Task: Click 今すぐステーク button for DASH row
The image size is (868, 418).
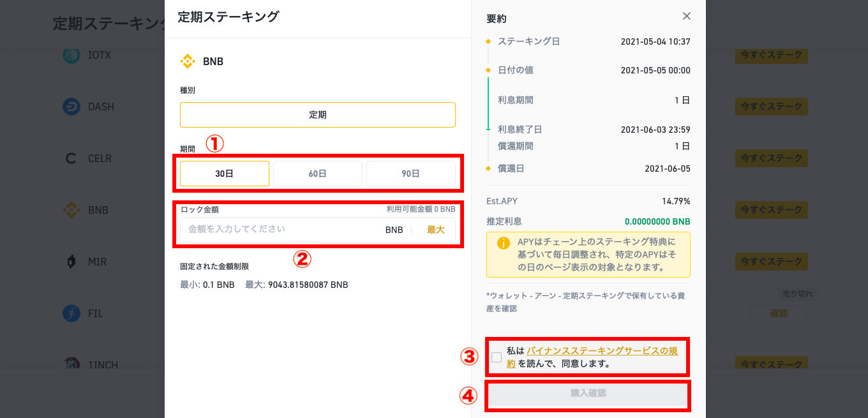Action: [772, 107]
